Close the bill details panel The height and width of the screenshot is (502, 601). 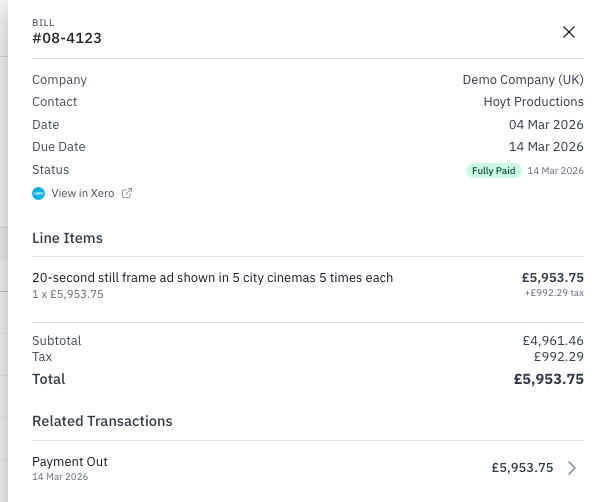point(569,32)
